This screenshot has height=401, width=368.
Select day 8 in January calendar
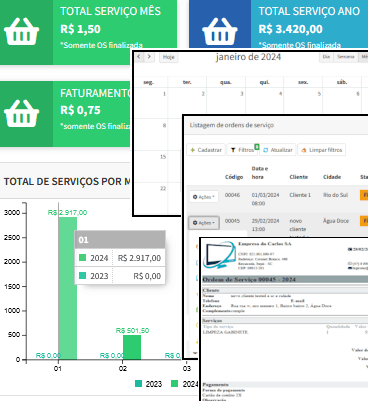click(x=164, y=126)
